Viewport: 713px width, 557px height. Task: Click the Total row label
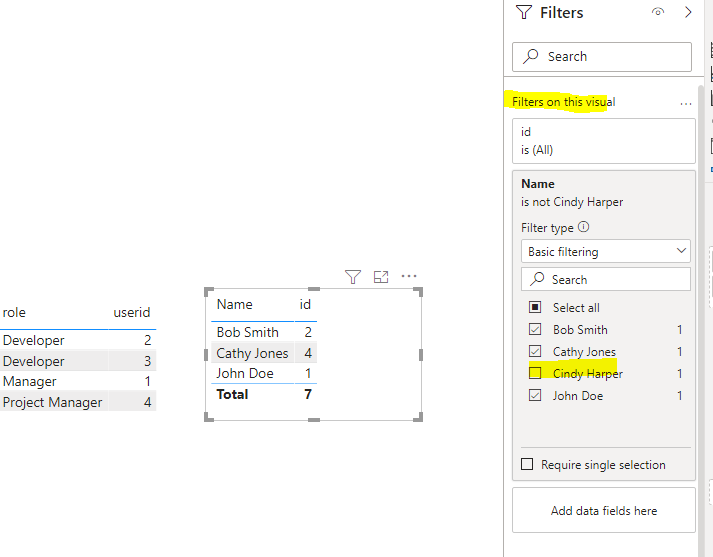coord(232,394)
